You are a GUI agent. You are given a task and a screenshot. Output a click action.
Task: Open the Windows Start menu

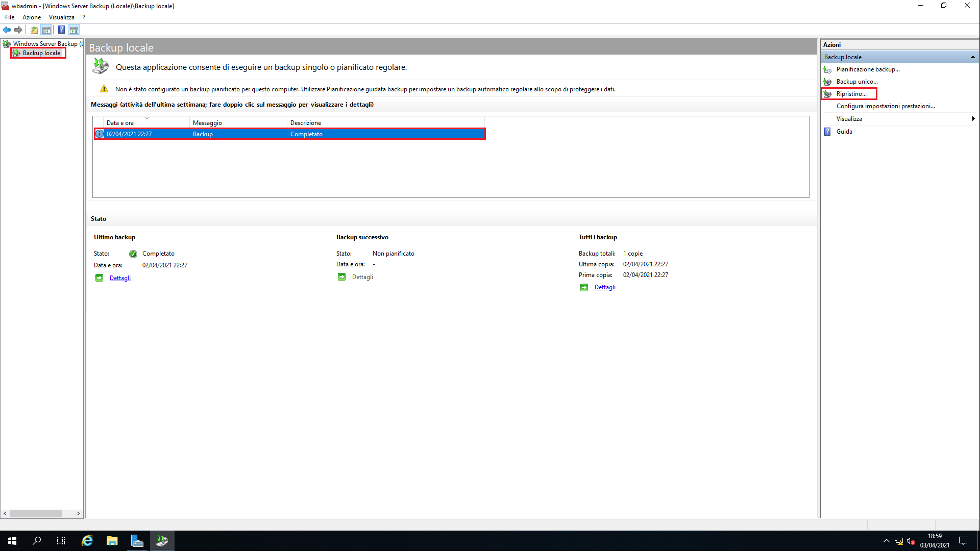click(12, 541)
